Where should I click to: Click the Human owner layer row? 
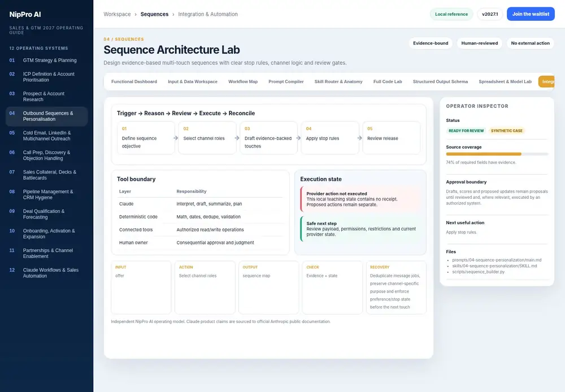click(200, 243)
